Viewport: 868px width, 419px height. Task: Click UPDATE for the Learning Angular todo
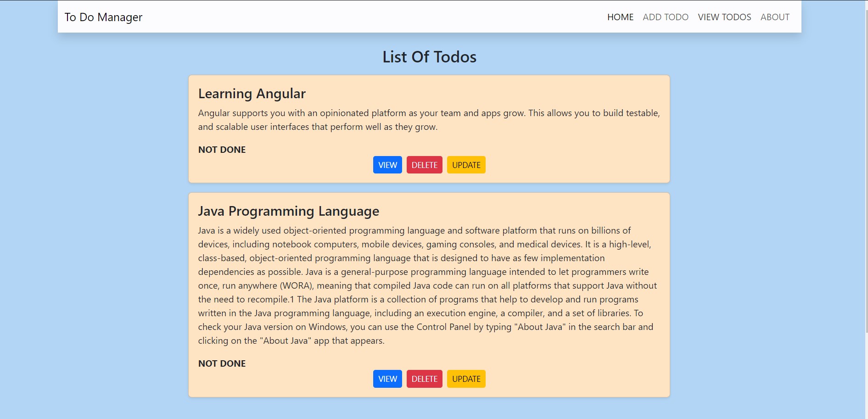click(466, 165)
